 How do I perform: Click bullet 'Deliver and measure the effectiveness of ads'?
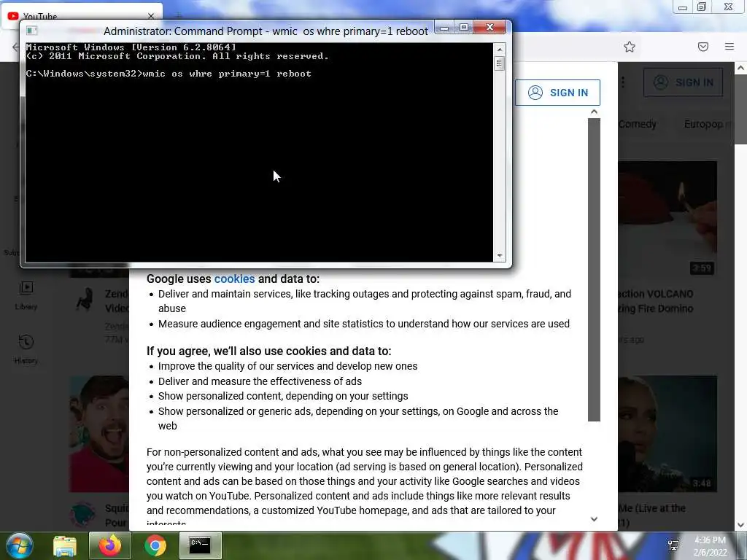click(x=260, y=381)
